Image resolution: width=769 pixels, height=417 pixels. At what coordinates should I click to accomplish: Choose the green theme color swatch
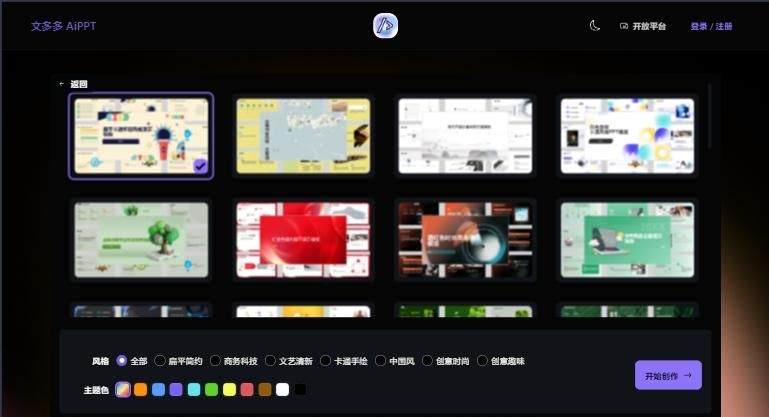(x=211, y=390)
